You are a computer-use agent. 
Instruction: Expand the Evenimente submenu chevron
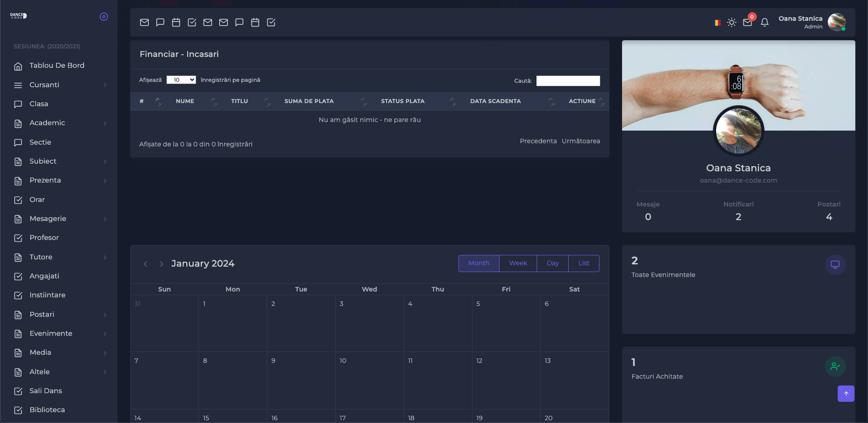coord(105,334)
